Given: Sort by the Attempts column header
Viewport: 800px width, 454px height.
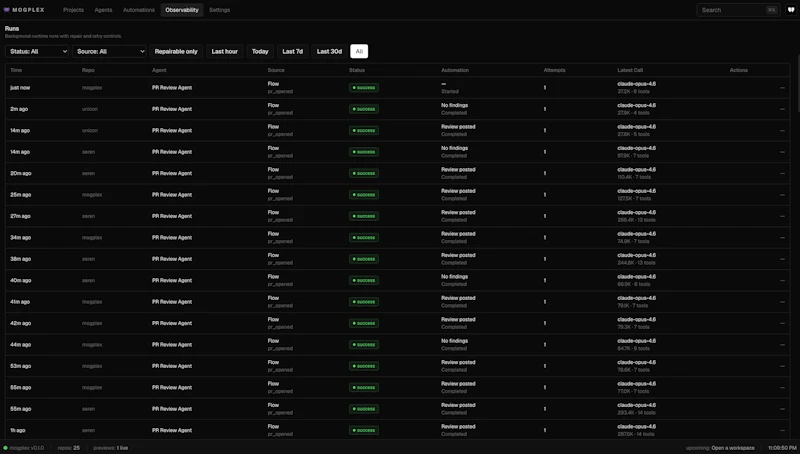Looking at the screenshot, I should [554, 70].
